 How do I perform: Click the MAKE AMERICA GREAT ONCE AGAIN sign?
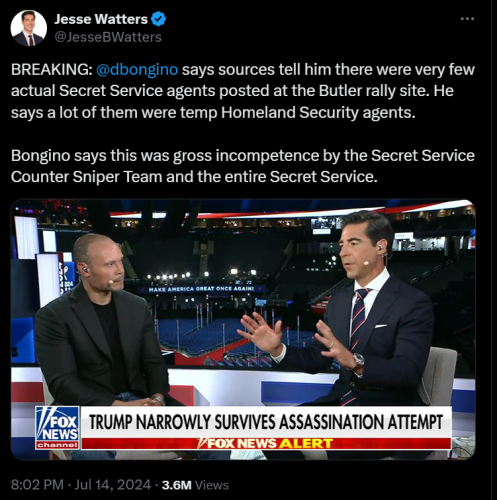click(201, 289)
